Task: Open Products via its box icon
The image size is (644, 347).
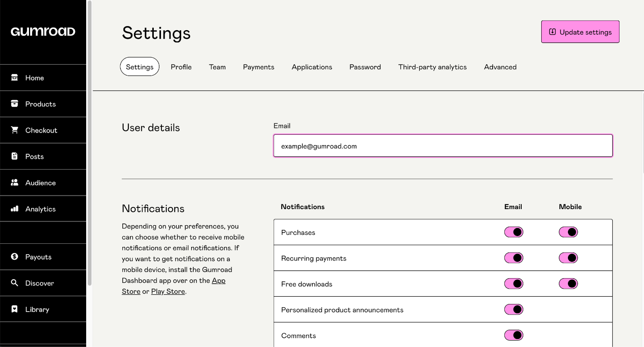Action: (14, 104)
